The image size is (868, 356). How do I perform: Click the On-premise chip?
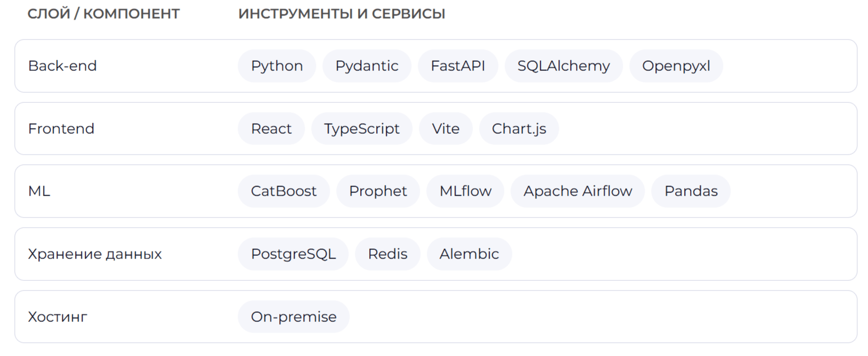[294, 317]
